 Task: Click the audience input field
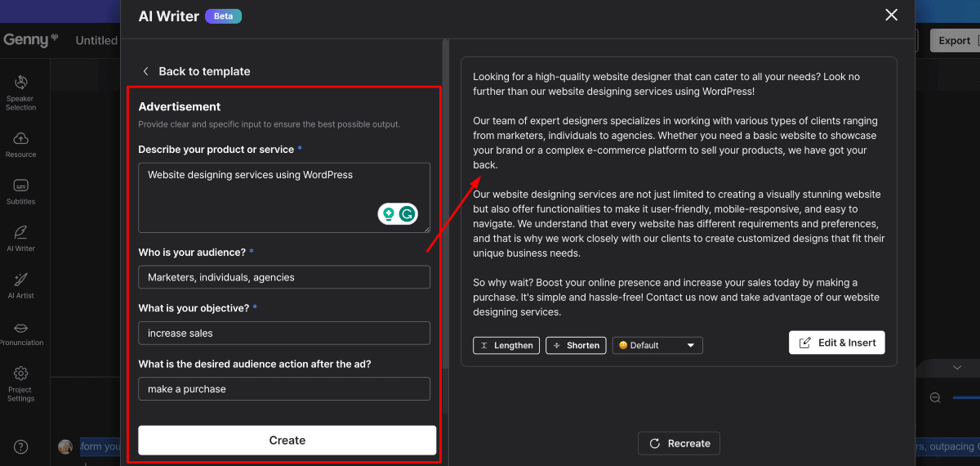click(283, 277)
